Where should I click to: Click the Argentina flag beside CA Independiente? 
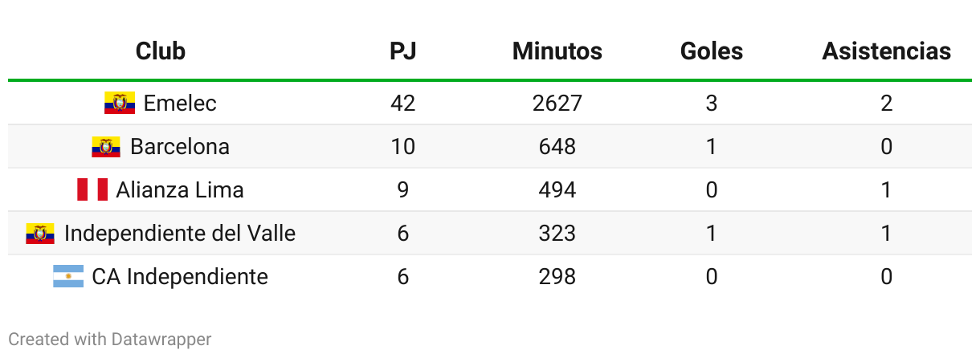68,276
